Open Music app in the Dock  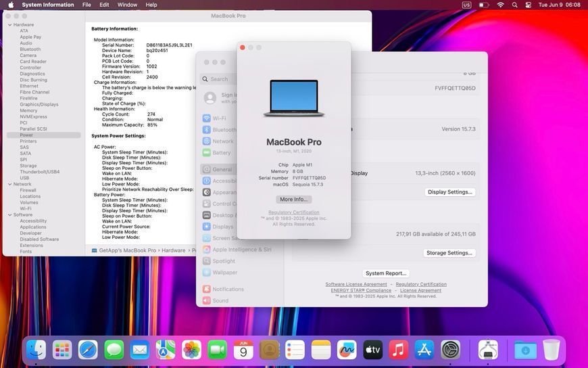pyautogui.click(x=399, y=350)
